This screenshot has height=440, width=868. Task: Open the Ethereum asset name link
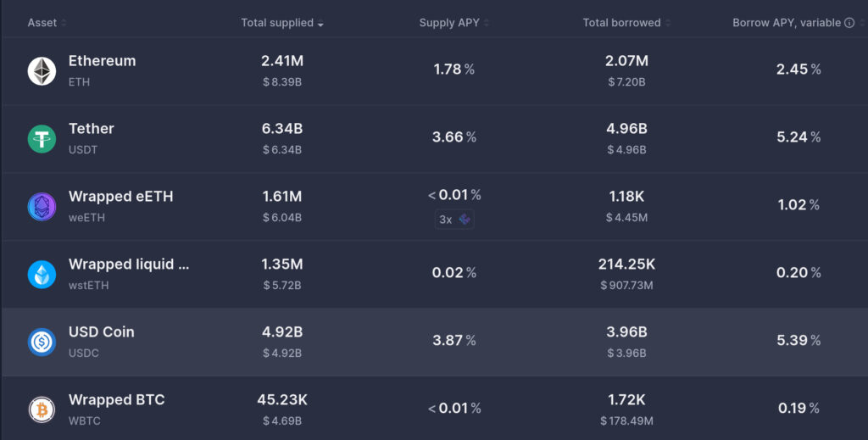(x=102, y=61)
